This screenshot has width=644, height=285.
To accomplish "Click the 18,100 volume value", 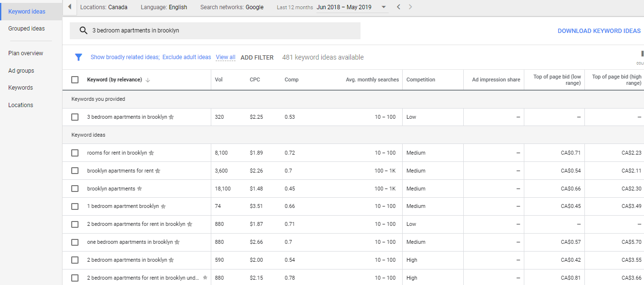I will point(223,189).
